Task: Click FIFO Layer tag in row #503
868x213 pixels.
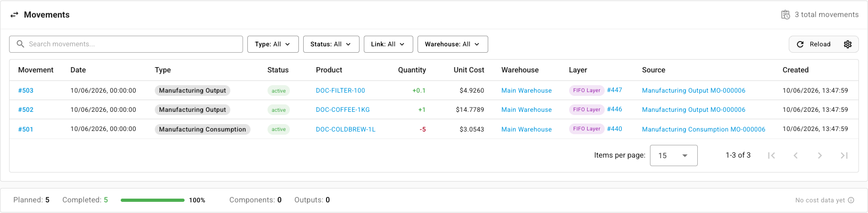Action: (587, 91)
